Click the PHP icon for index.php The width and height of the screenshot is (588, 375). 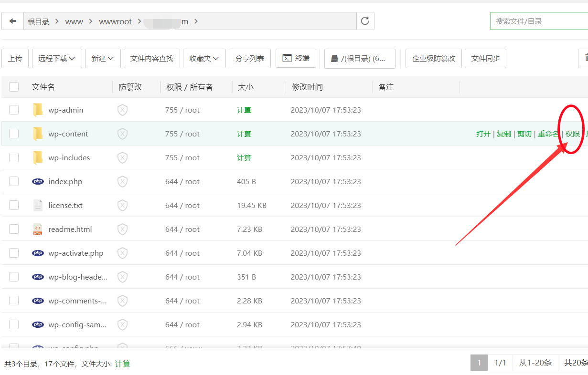pyautogui.click(x=38, y=181)
